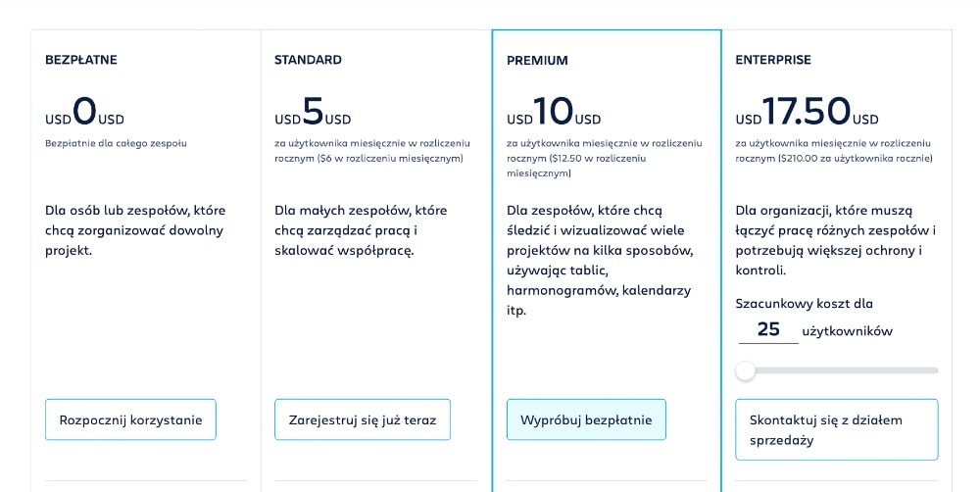Click Skontaktuj się z działem sprzedaży
Viewport: 980px width, 492px height.
click(836, 429)
